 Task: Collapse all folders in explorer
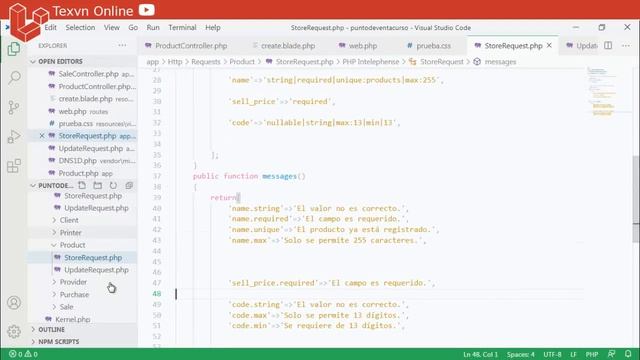[x=129, y=185]
